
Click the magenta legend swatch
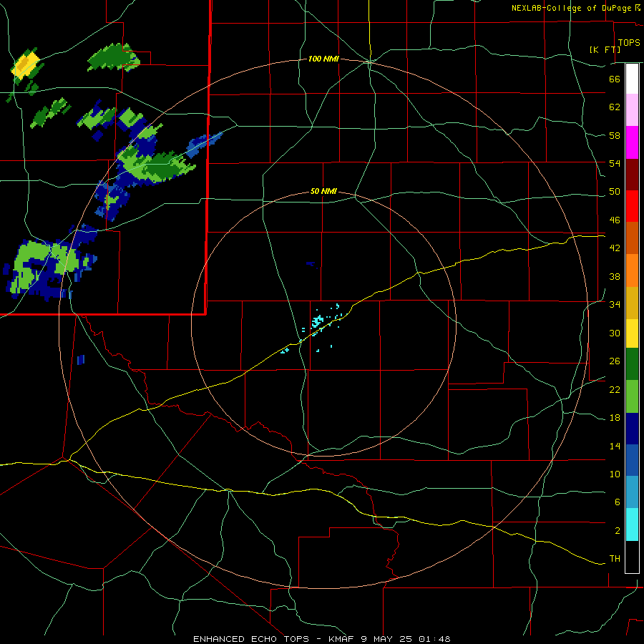[632, 142]
